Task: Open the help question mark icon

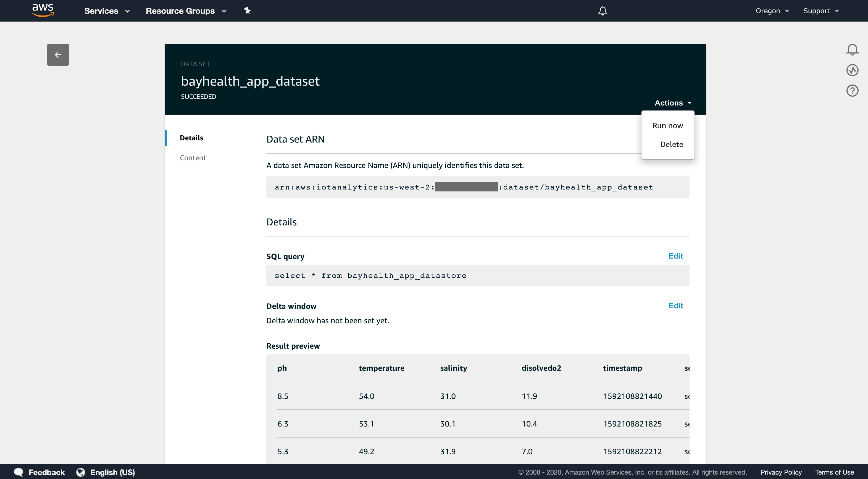Action: 852,91
